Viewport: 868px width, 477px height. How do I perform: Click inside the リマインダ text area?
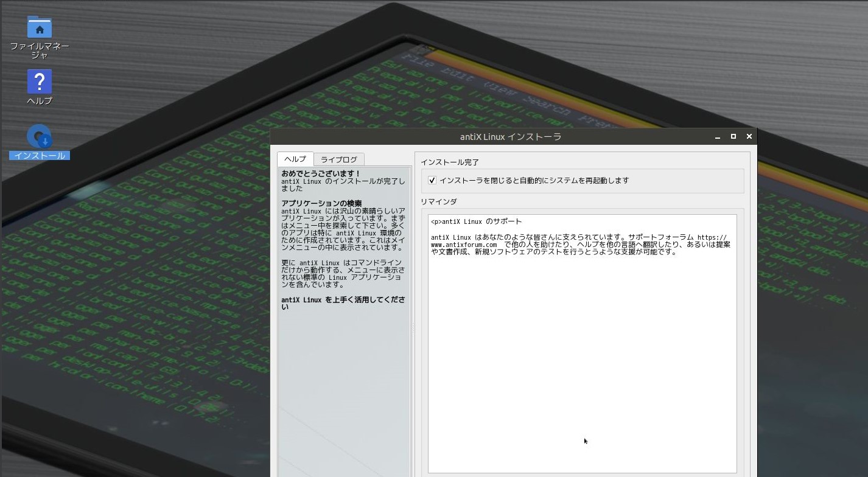583,343
